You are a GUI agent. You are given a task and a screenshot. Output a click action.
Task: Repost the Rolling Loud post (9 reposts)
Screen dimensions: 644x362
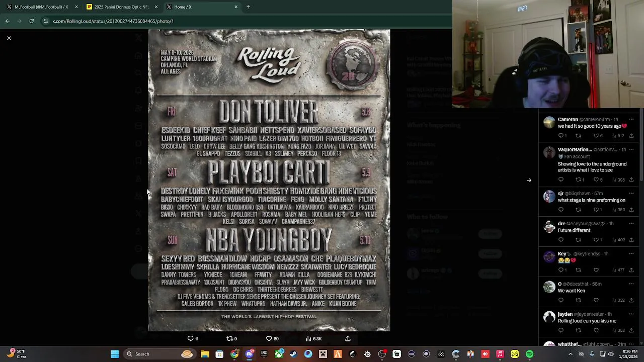tap(231, 339)
